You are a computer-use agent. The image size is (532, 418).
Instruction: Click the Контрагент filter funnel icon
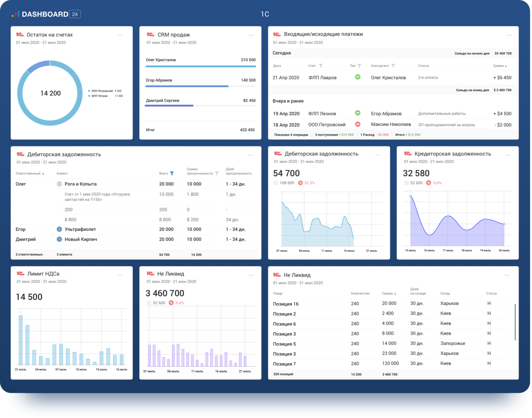click(x=393, y=66)
